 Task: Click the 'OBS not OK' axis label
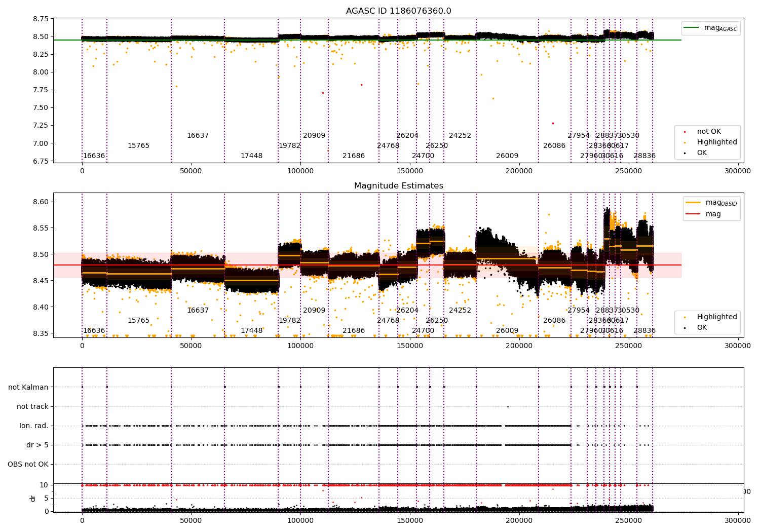click(x=28, y=465)
